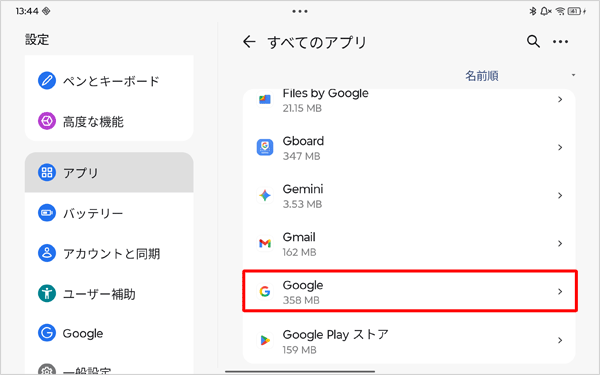This screenshot has height=375, width=600.
Task: Open search with the magnifier icon
Action: tap(533, 41)
